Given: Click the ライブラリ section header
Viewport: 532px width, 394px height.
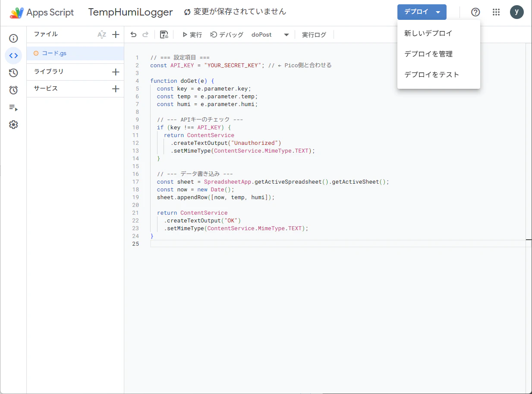Looking at the screenshot, I should (49, 72).
